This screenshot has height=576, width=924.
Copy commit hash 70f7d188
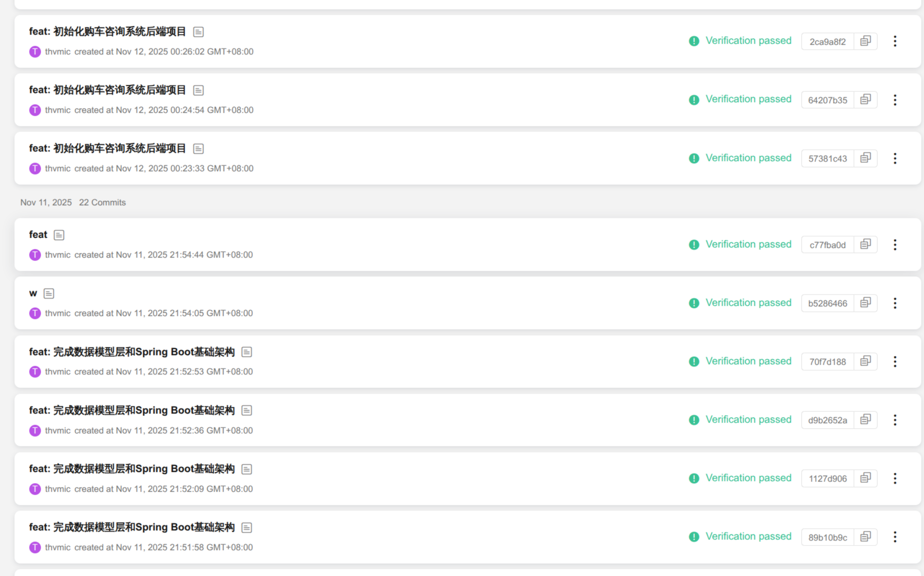866,361
